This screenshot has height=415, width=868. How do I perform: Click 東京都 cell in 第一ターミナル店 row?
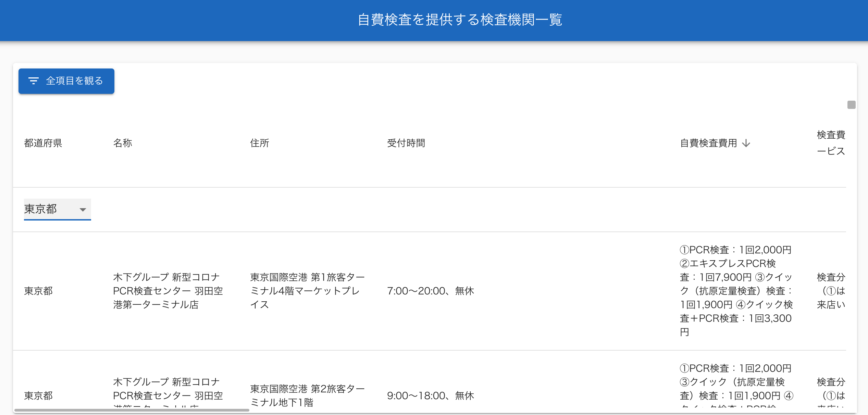coord(38,291)
